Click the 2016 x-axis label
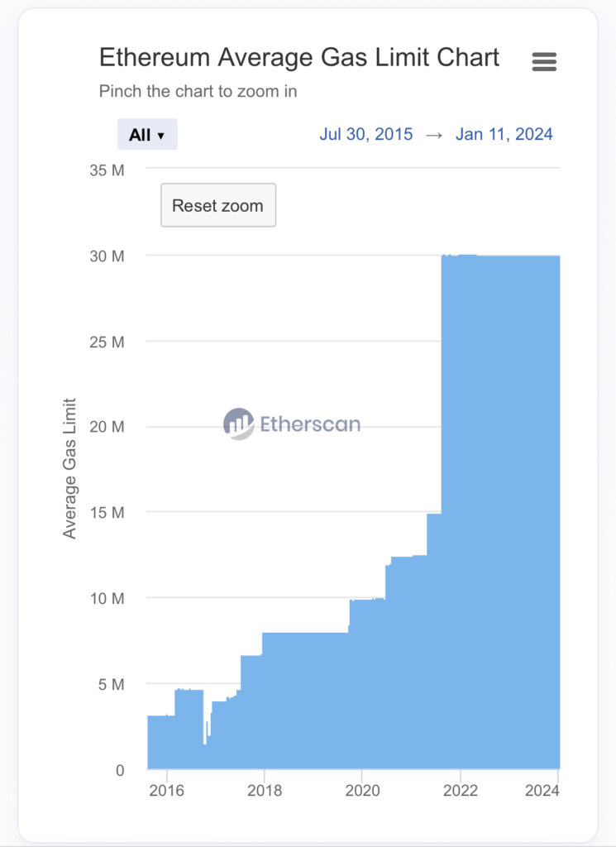 click(166, 790)
